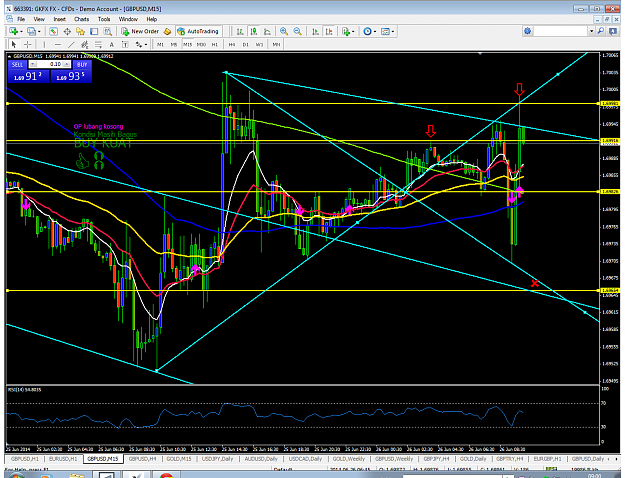Select the M15 timeframe button
The height and width of the screenshot is (478, 625).
pyautogui.click(x=187, y=45)
